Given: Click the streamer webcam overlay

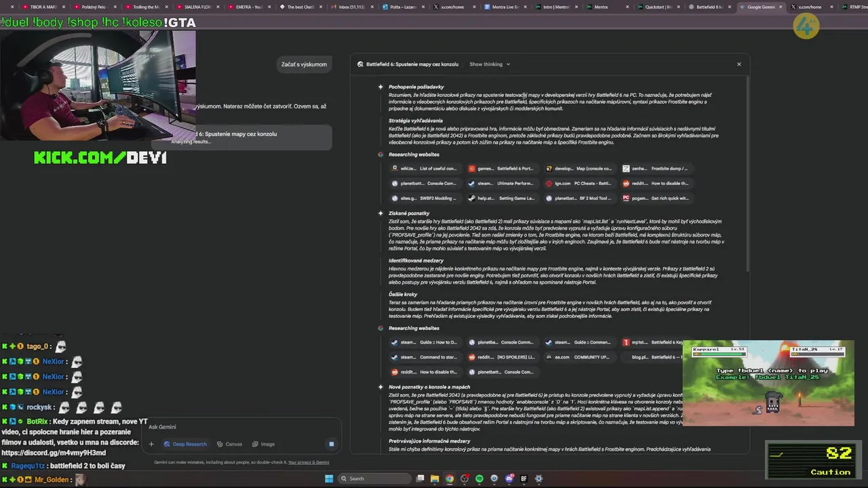Looking at the screenshot, I should pyautogui.click(x=98, y=85).
